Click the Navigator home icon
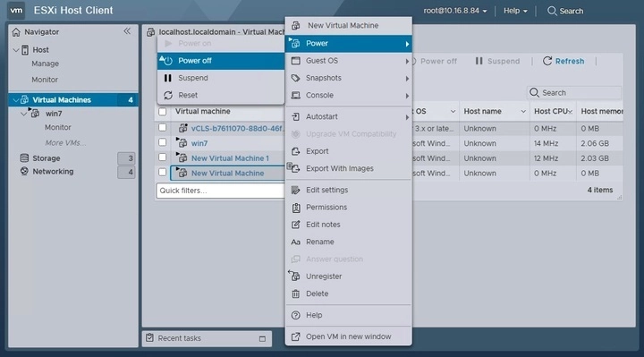This screenshot has width=644, height=357. pos(16,32)
